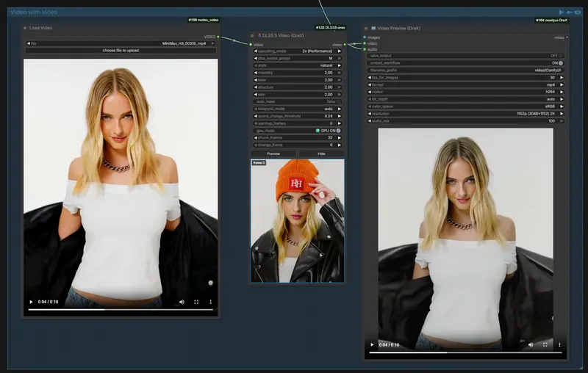588x373 pixels.
Task: Click the fullscreen icon in Load Video player
Action: (x=196, y=302)
